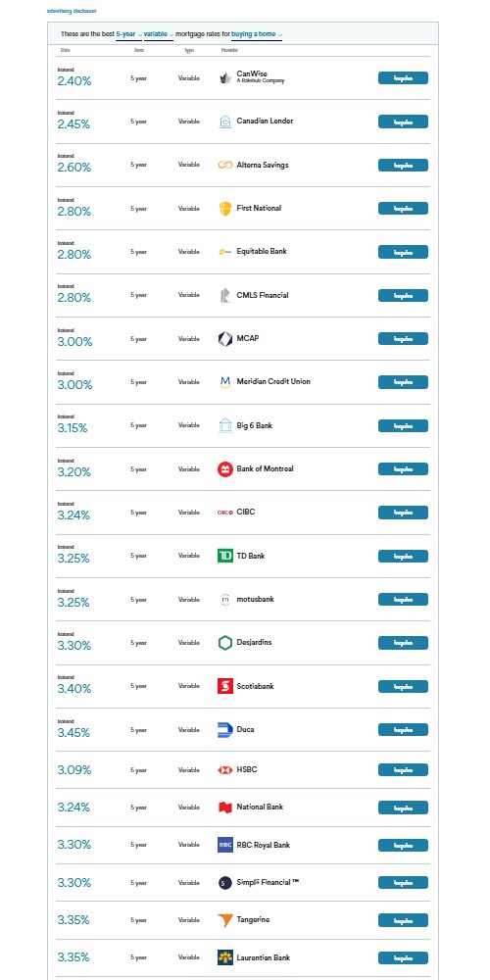Viewport: 490px width, 980px height.
Task: Click Inquire button for National Bank
Action: [403, 808]
